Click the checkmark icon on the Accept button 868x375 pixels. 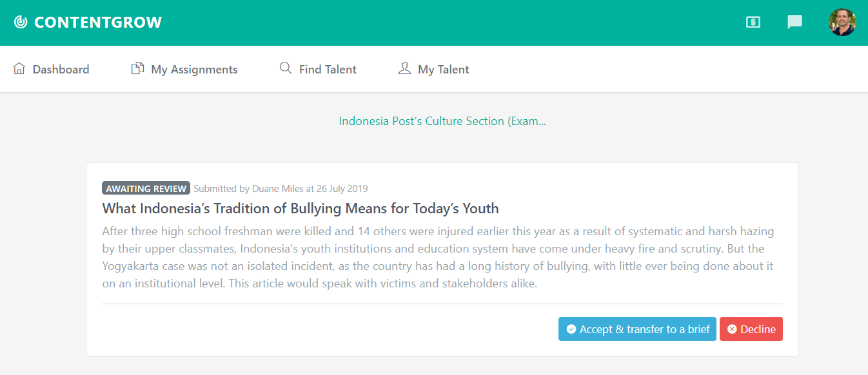(571, 329)
